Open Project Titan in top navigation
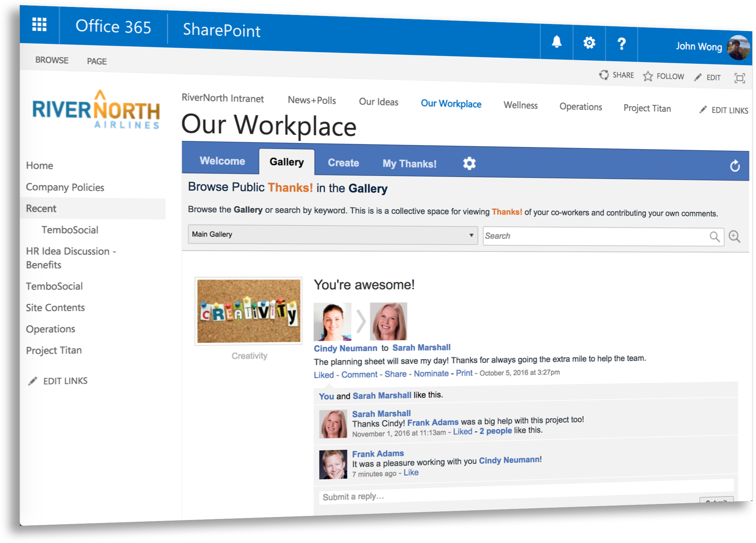 tap(647, 108)
